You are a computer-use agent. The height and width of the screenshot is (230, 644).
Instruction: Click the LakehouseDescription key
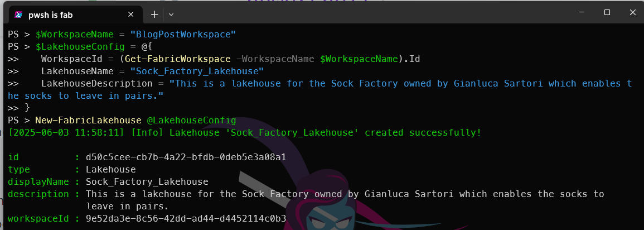pos(96,84)
